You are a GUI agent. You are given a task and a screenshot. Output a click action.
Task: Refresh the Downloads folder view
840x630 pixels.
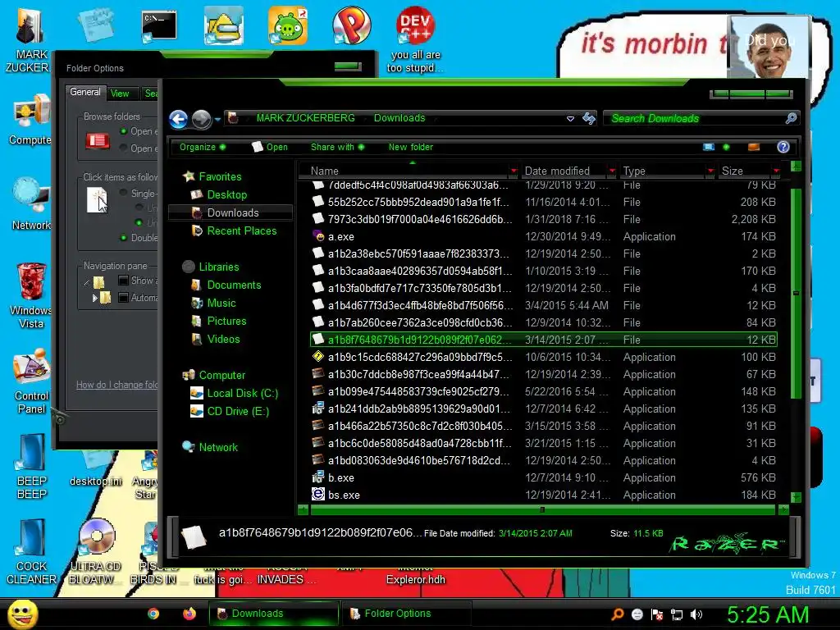click(x=589, y=118)
